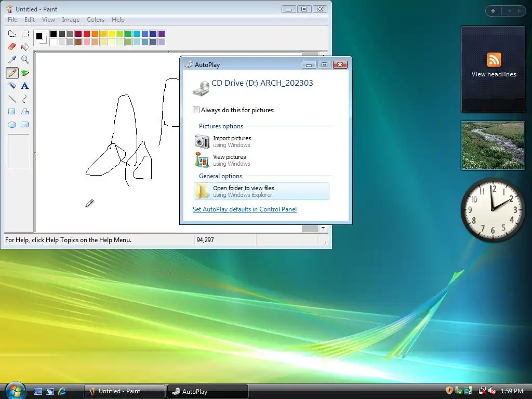
Task: Select the Pencil tool
Action: click(x=12, y=73)
